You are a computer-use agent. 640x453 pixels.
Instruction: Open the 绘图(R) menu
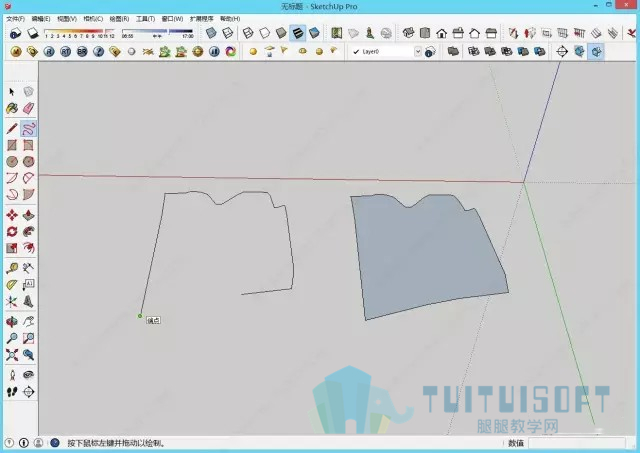click(x=119, y=19)
